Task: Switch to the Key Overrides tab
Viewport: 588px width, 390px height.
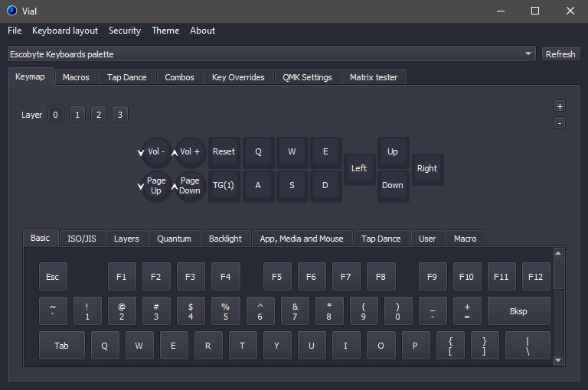Action: tap(238, 77)
